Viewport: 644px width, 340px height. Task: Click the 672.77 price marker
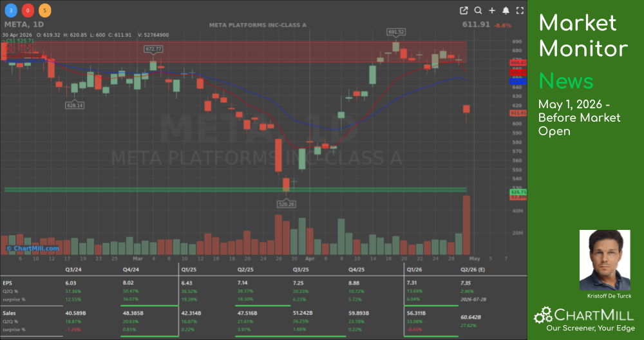[x=153, y=49]
